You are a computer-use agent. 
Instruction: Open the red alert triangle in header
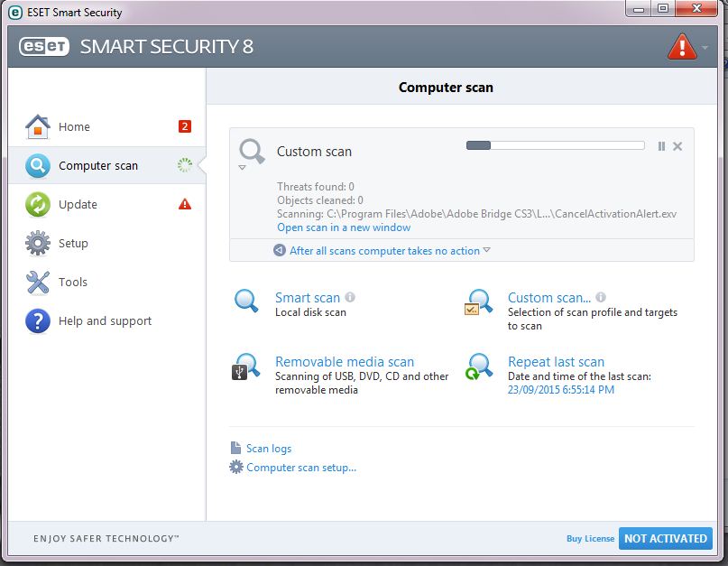pos(681,46)
